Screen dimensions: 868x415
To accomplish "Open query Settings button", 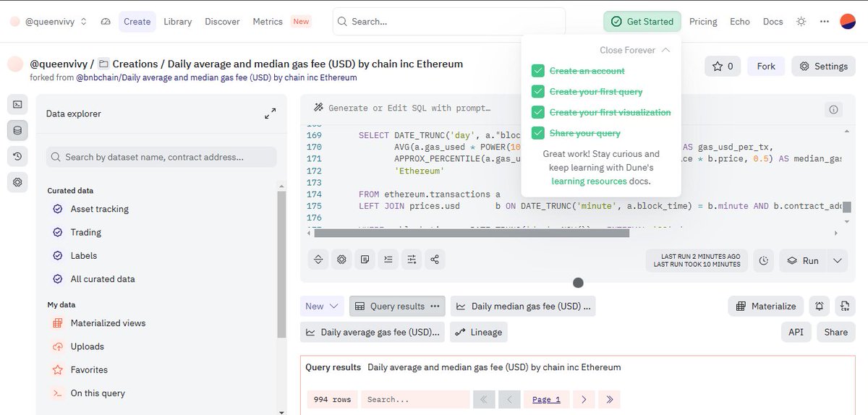I will (823, 67).
